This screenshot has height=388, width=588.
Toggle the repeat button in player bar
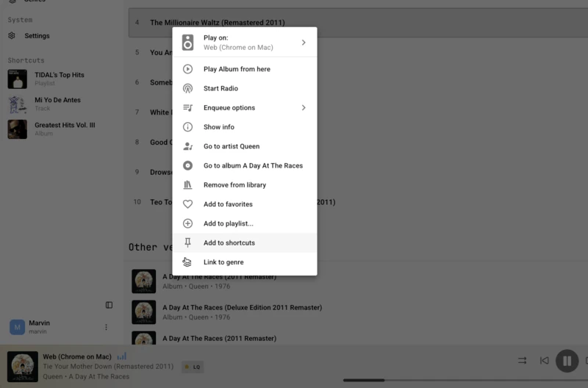[523, 361]
